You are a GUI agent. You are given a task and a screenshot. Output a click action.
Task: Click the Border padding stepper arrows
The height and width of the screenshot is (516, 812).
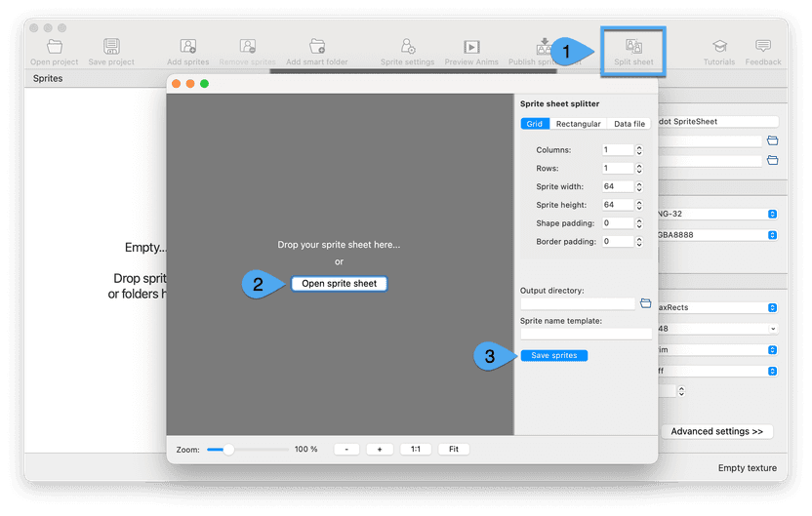click(639, 241)
